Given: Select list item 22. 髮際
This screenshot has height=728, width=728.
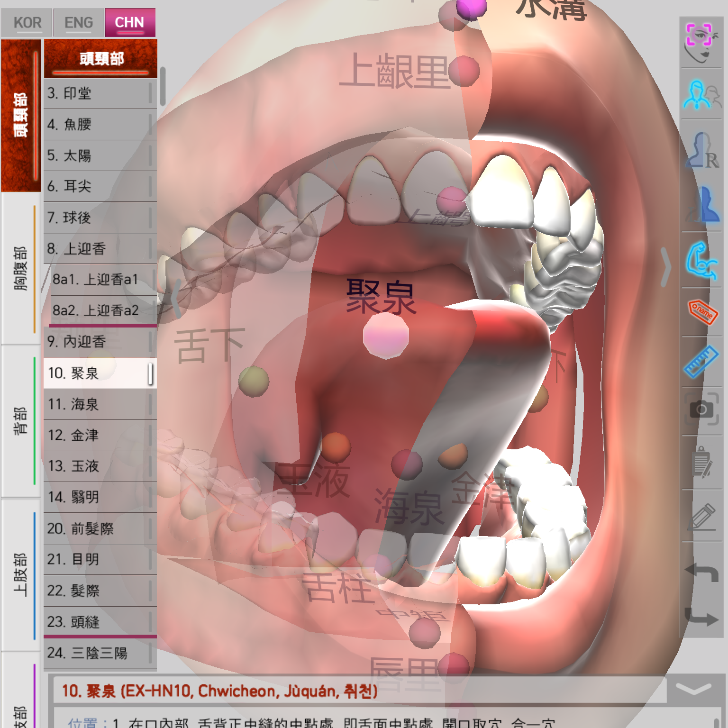Looking at the screenshot, I should click(100, 591).
